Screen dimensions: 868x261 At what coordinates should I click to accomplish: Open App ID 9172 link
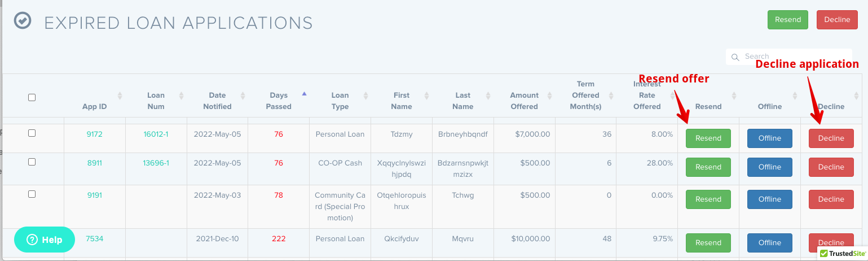[94, 134]
